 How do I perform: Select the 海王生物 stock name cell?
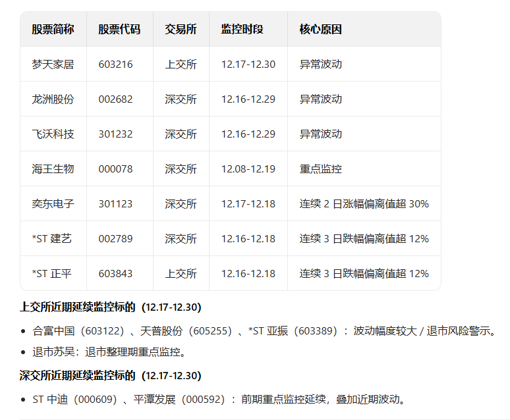tap(53, 169)
